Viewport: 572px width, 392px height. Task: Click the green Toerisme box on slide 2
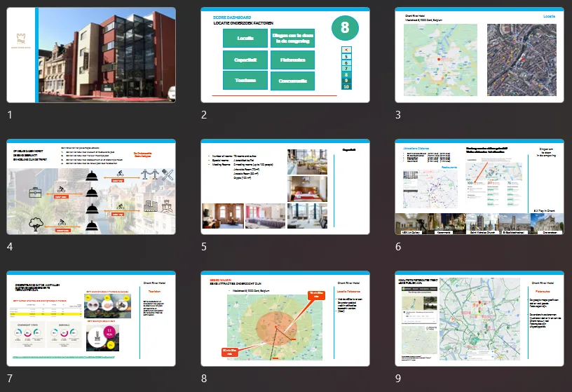pyautogui.click(x=245, y=81)
